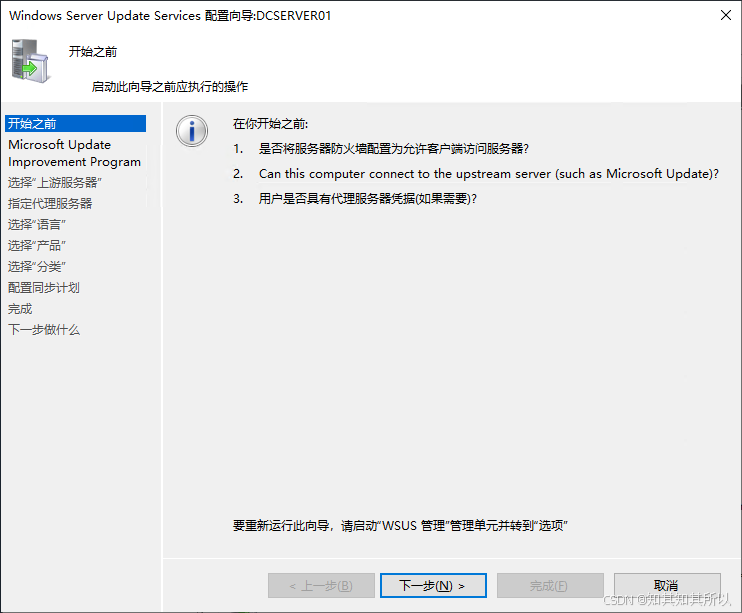Click the blue information icon
742x613 pixels.
192,131
